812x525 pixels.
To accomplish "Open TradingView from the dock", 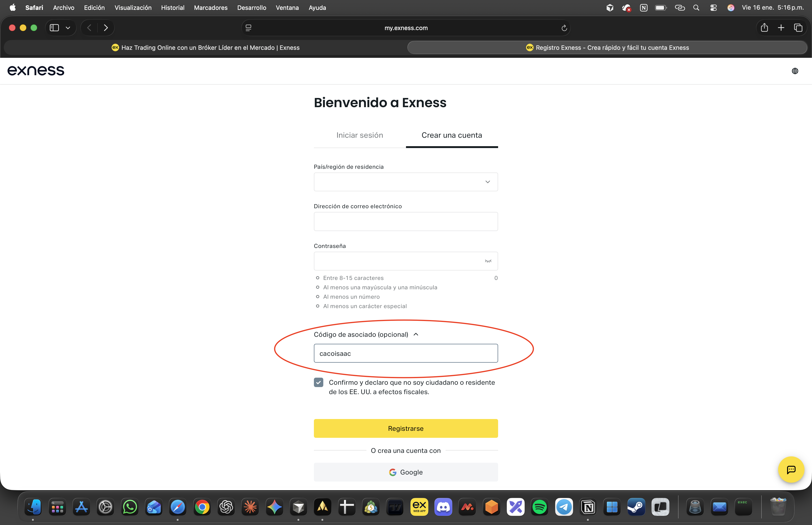I will pos(395,507).
